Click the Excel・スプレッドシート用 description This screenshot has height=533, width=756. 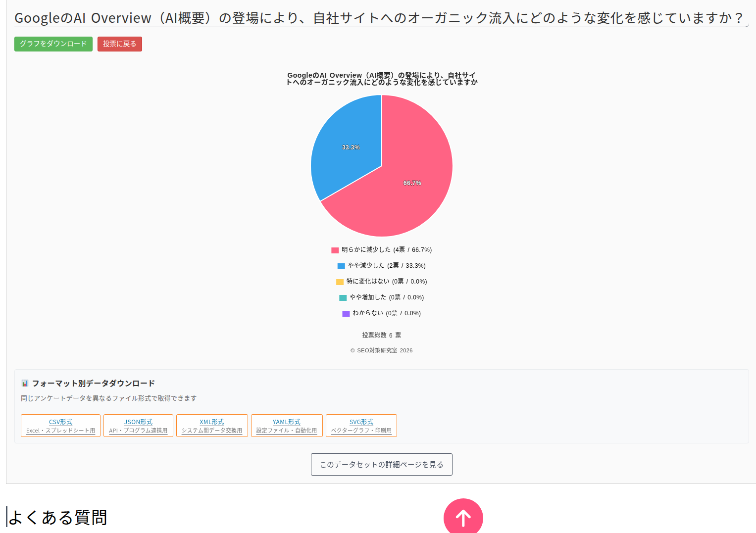pos(60,431)
